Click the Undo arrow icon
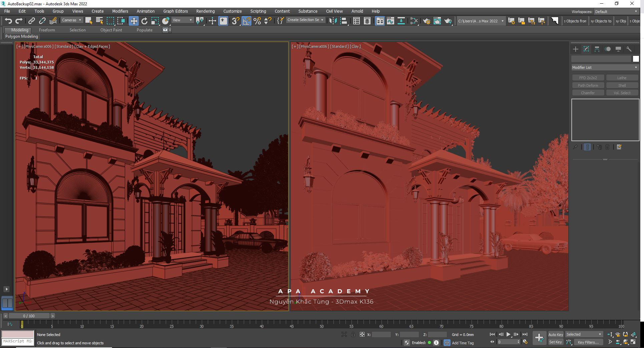The height and width of the screenshot is (348, 644). pyautogui.click(x=8, y=21)
